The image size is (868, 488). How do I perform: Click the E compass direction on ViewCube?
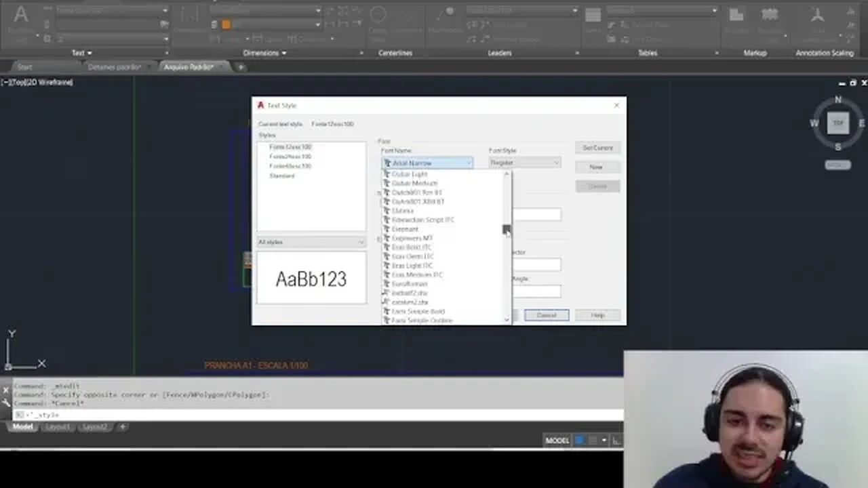pyautogui.click(x=862, y=123)
